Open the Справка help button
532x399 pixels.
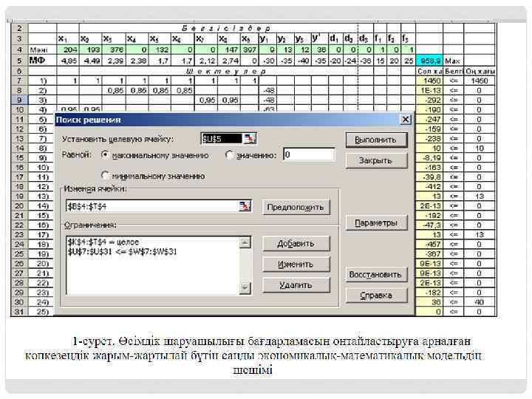376,296
